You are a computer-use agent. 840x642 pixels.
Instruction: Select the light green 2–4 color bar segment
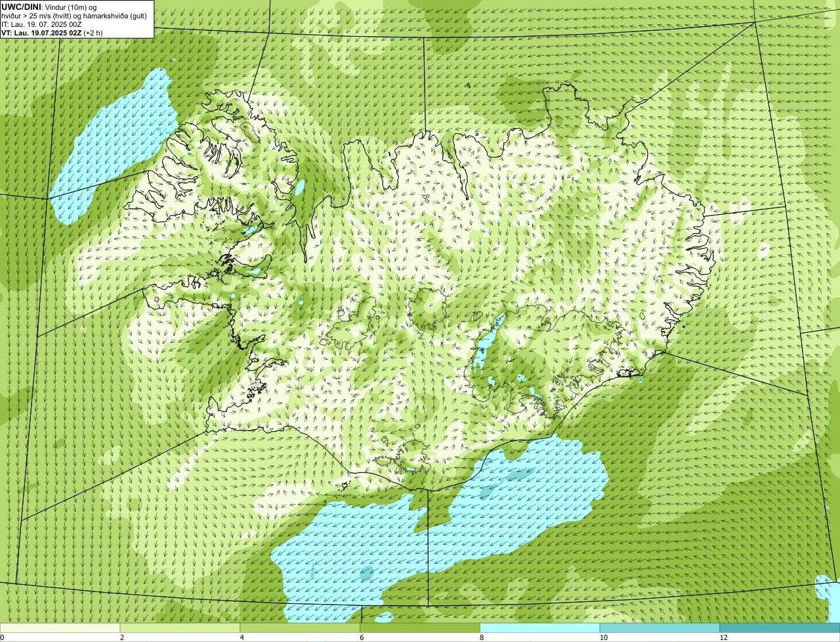pos(180,628)
